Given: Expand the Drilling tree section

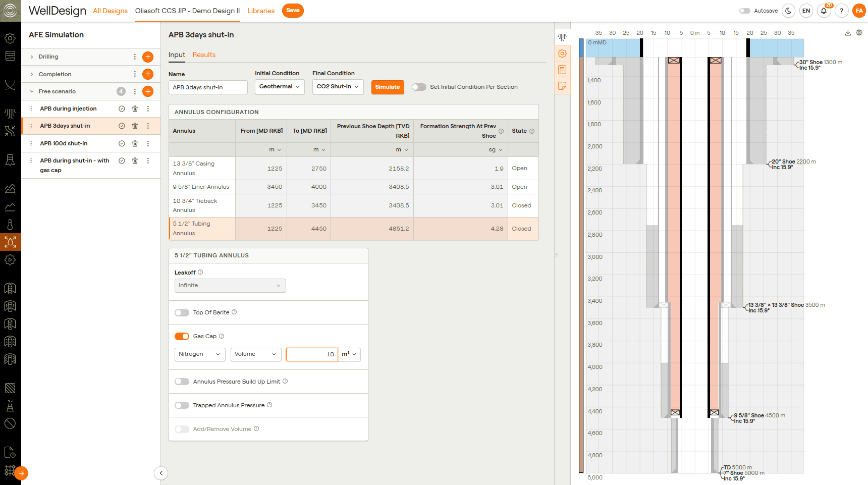Looking at the screenshot, I should point(32,57).
